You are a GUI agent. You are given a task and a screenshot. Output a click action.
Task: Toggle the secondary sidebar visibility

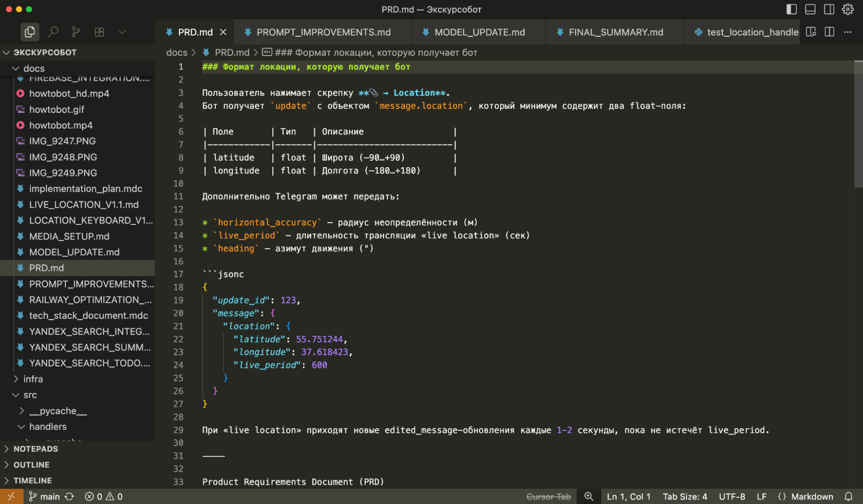point(829,9)
